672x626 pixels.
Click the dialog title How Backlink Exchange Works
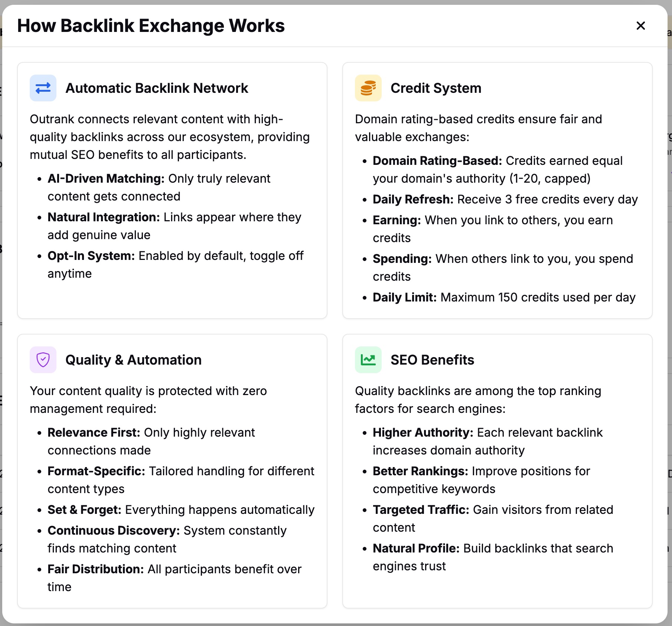coord(151,26)
